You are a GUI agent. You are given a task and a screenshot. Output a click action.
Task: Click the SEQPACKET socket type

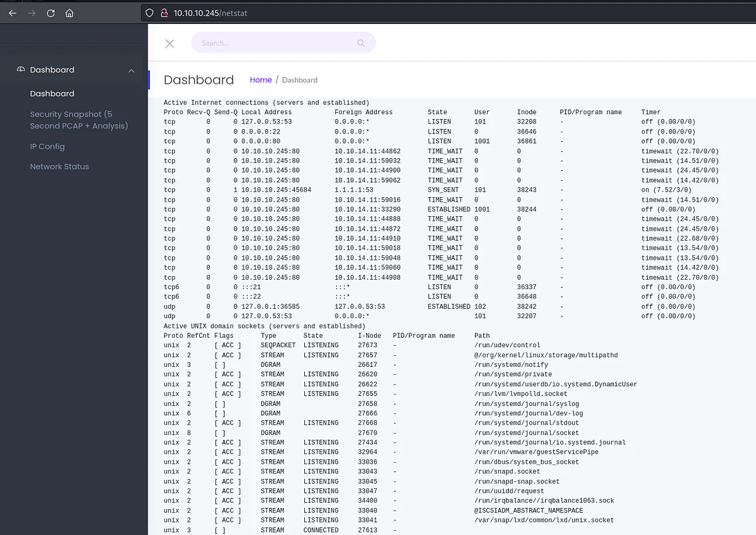(x=278, y=345)
